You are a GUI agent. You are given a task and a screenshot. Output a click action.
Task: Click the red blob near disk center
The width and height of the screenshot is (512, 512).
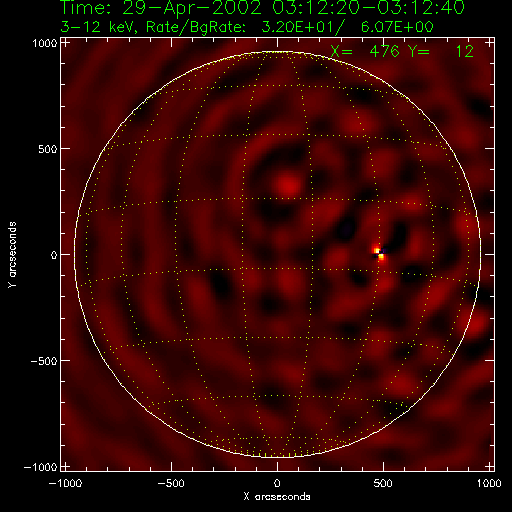289,185
